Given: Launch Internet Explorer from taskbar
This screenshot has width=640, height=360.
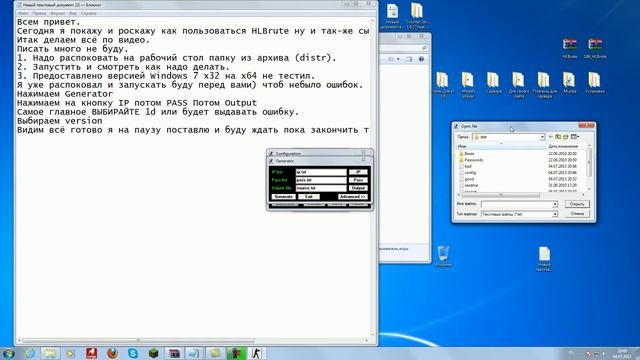Looking at the screenshot, I should [x=30, y=353].
